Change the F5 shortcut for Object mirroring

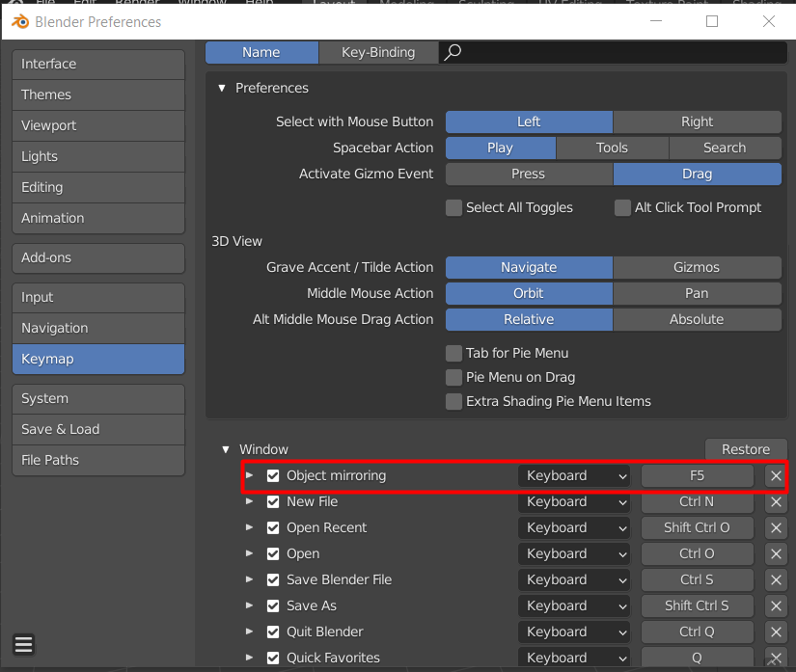tap(697, 475)
